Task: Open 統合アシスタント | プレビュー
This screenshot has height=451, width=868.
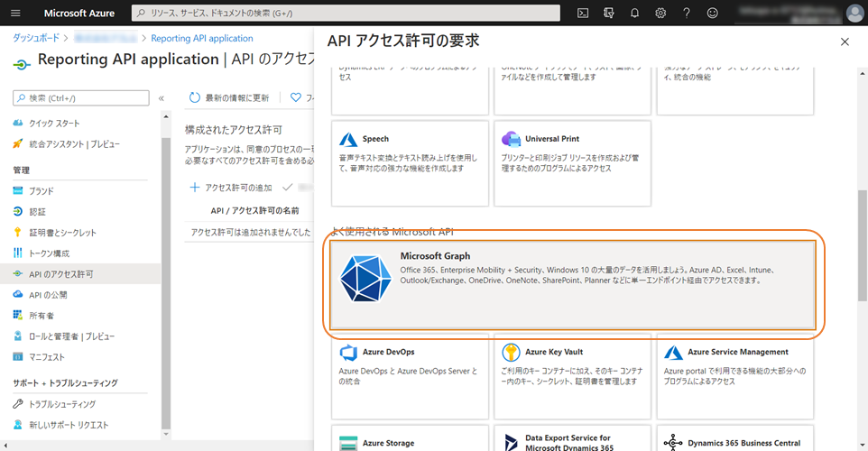Action: pos(74,144)
